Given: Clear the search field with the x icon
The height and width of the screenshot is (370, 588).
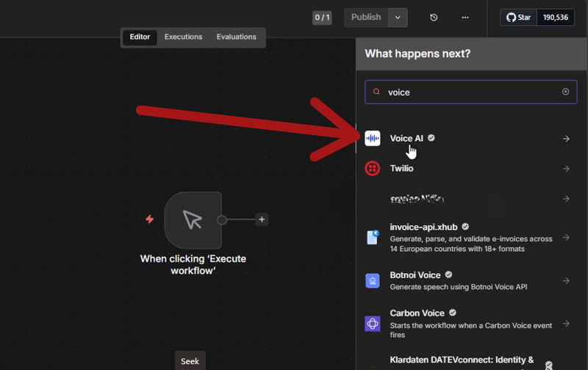Looking at the screenshot, I should (565, 92).
